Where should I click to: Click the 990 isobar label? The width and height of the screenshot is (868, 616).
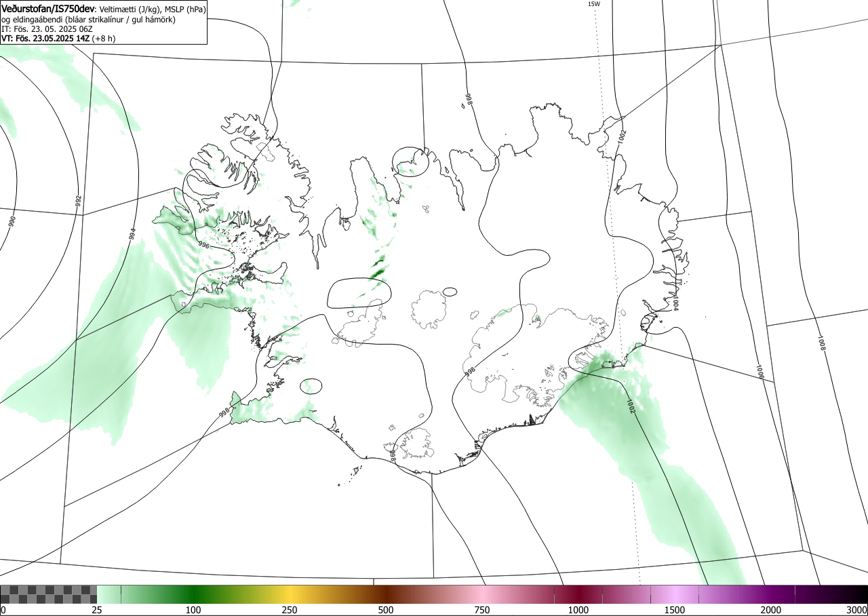11,222
